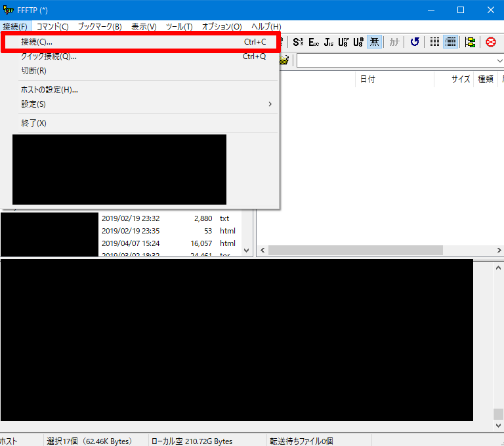Choose 接続(C)... from the menu

click(x=140, y=42)
